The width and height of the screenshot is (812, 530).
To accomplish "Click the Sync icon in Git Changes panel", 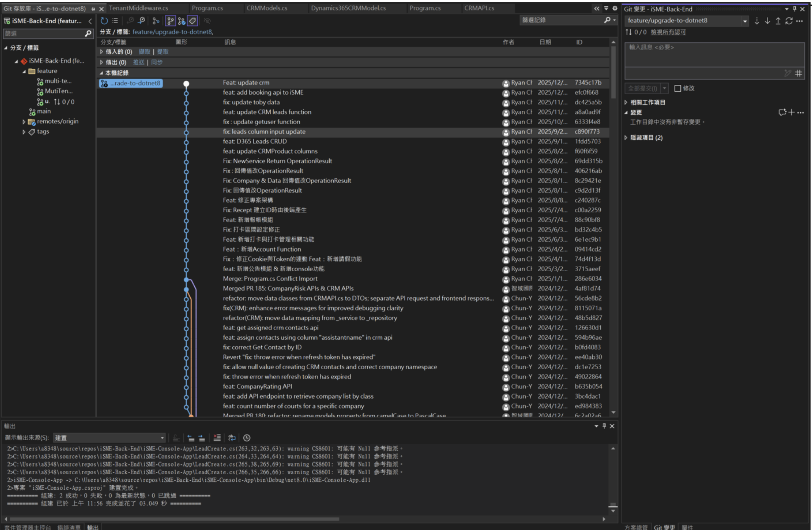I will tap(789, 21).
